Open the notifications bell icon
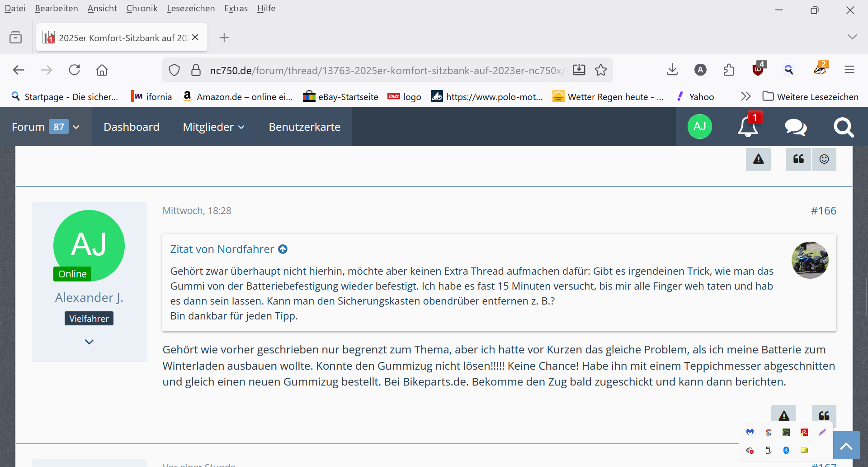 click(748, 127)
